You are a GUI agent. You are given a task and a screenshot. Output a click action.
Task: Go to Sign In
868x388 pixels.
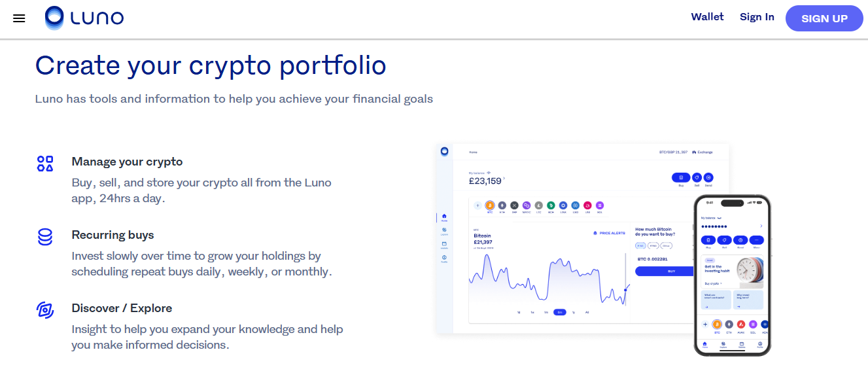757,17
